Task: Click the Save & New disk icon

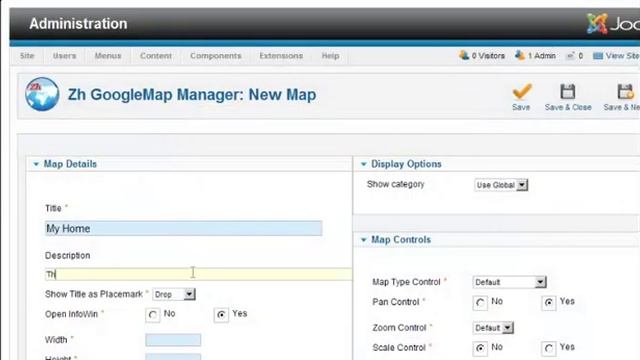Action: (x=625, y=91)
